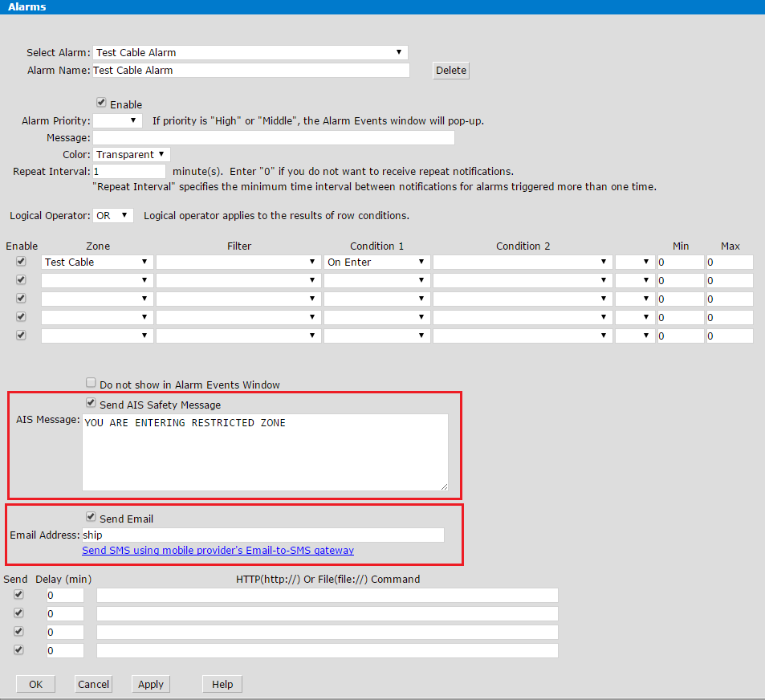Screen dimensions: 765x700
Task: Open the Email-to-SMS gateway link
Action: [x=218, y=551]
